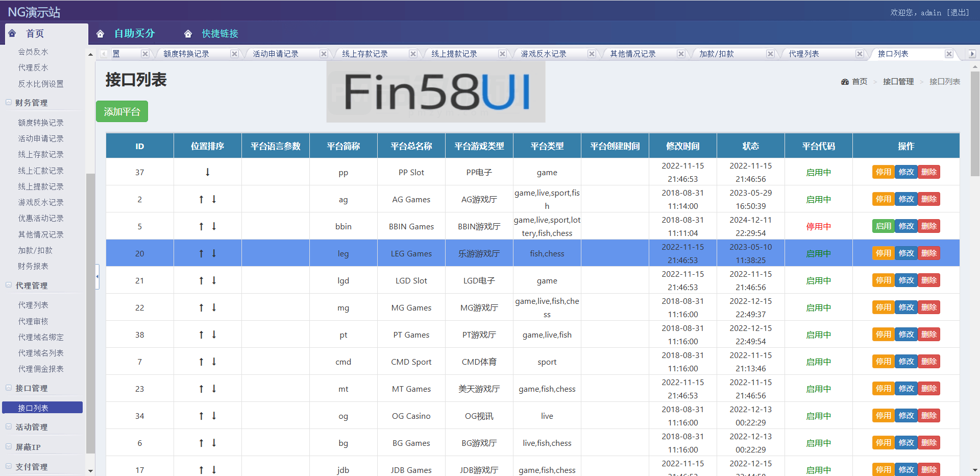Screen dimensions: 980x476
Task: Move PP Slot row down with arrow
Action: tap(207, 172)
